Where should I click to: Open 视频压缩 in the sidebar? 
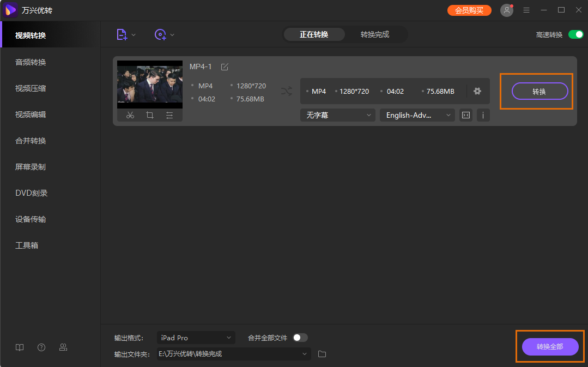coord(31,88)
